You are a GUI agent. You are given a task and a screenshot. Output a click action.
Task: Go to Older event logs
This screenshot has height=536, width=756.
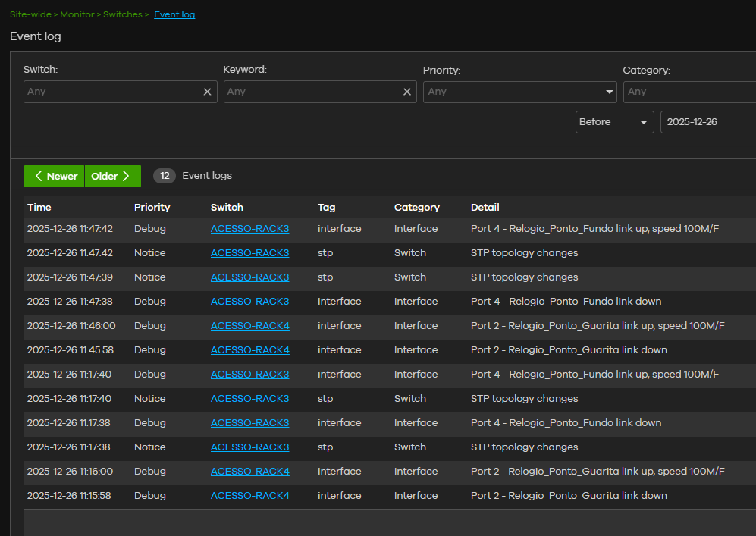[x=112, y=176]
